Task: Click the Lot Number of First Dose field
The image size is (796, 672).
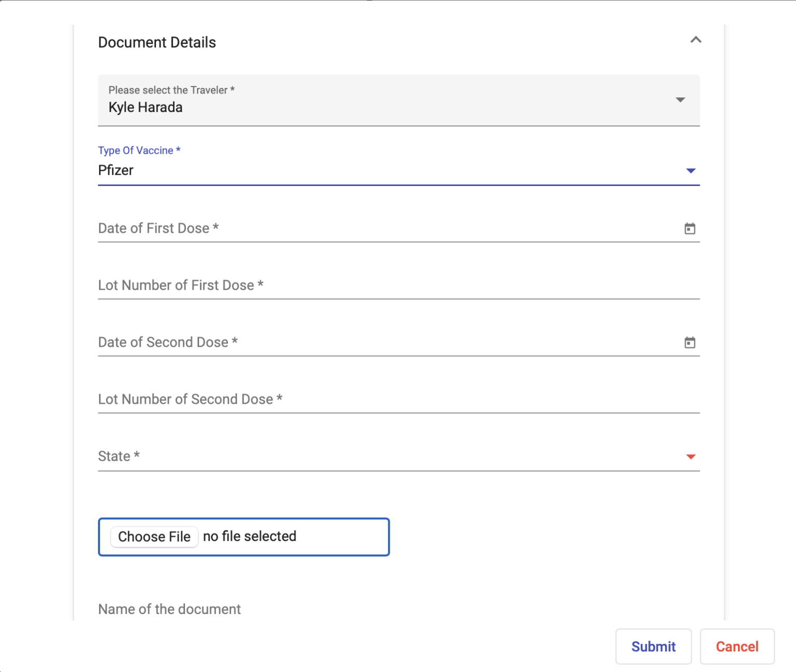Action: pos(399,285)
